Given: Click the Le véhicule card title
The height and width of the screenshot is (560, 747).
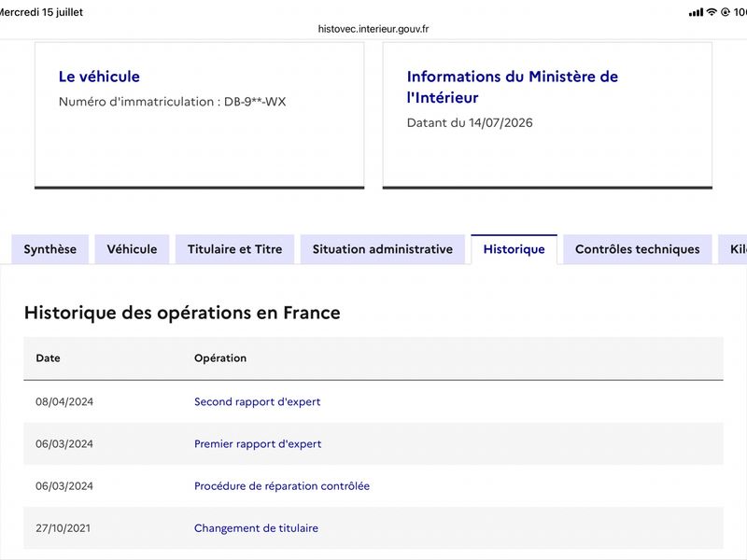Looking at the screenshot, I should click(99, 77).
